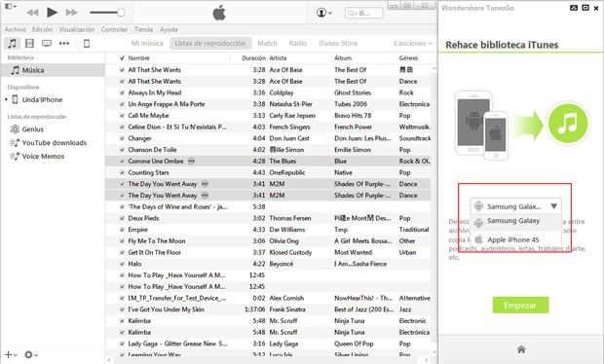Uncheck the Halo song checkbox
Image resolution: width=604 pixels, height=364 pixels.
point(122,264)
